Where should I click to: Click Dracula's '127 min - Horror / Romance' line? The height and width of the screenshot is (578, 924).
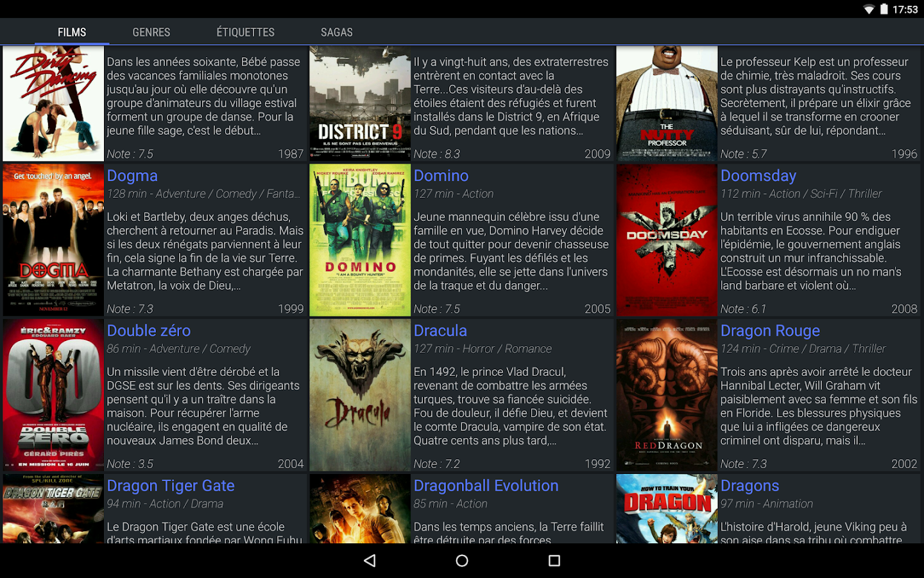coord(483,349)
